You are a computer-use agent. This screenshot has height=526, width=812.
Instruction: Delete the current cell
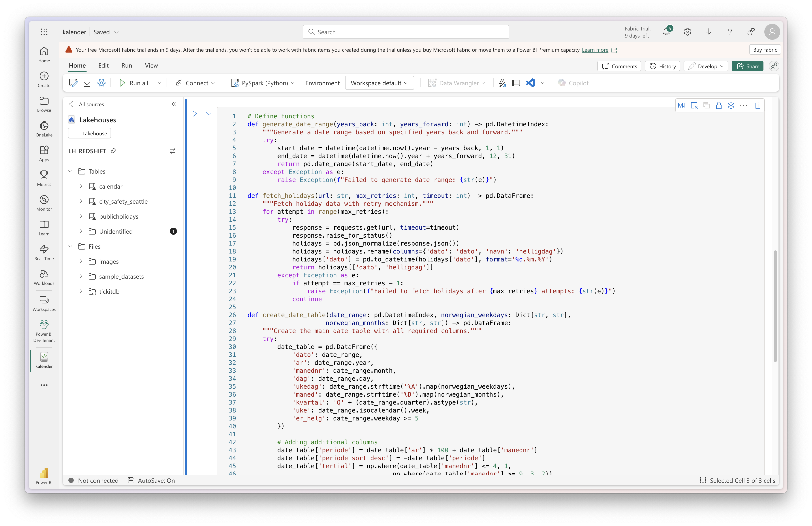(758, 106)
